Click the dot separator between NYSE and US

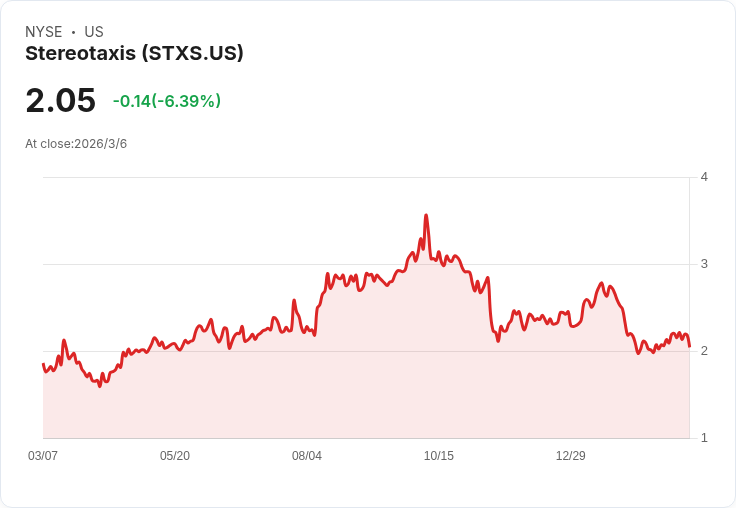click(x=73, y=32)
